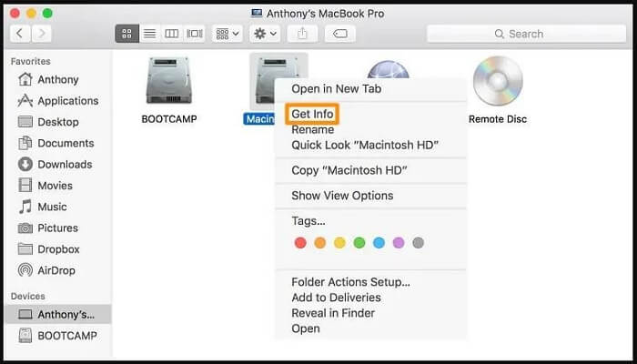Apply the blue tag color

pos(379,243)
